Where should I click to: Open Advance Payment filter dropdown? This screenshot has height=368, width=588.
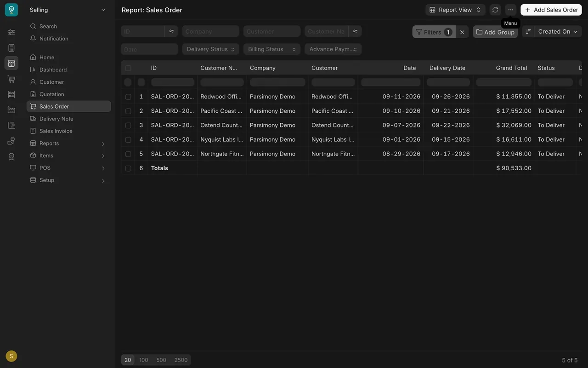(333, 49)
